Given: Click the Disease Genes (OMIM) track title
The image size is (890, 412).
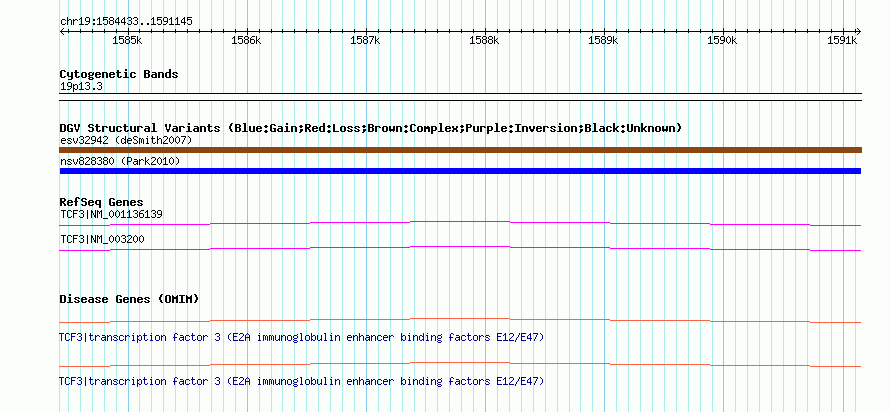Looking at the screenshot, I should click(x=129, y=299).
